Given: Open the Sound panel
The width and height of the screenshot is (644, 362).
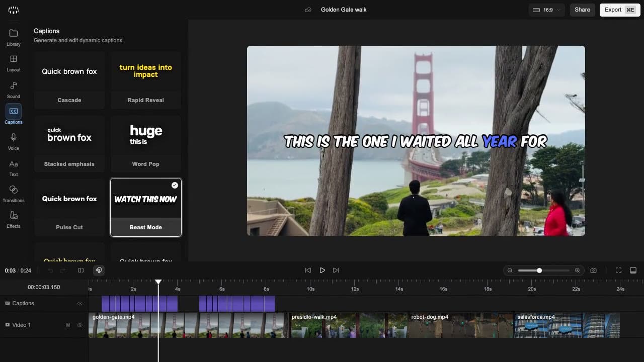Looking at the screenshot, I should coord(14,89).
